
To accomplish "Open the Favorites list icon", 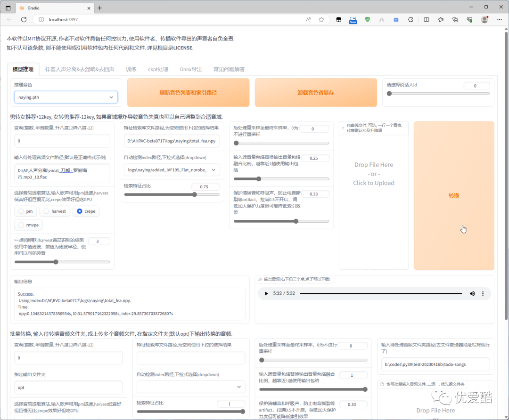I will pos(441,19).
